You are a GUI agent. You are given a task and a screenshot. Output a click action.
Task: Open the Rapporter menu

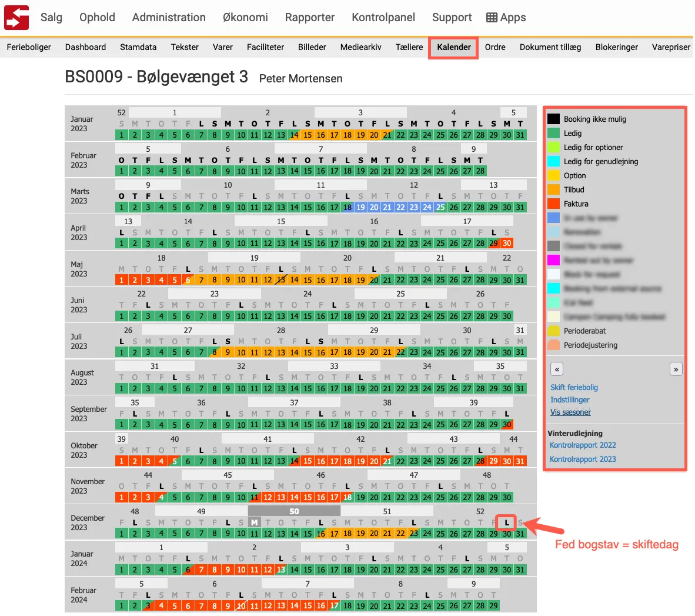310,18
